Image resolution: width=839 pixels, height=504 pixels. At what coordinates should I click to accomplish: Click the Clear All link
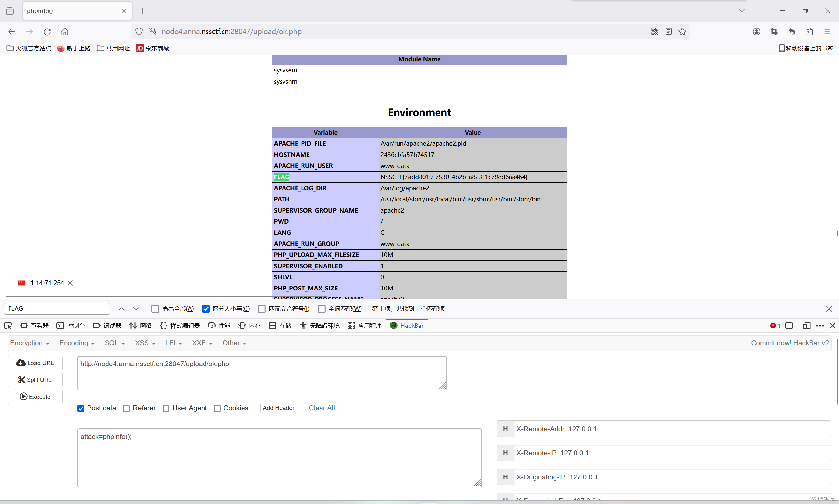[322, 408]
